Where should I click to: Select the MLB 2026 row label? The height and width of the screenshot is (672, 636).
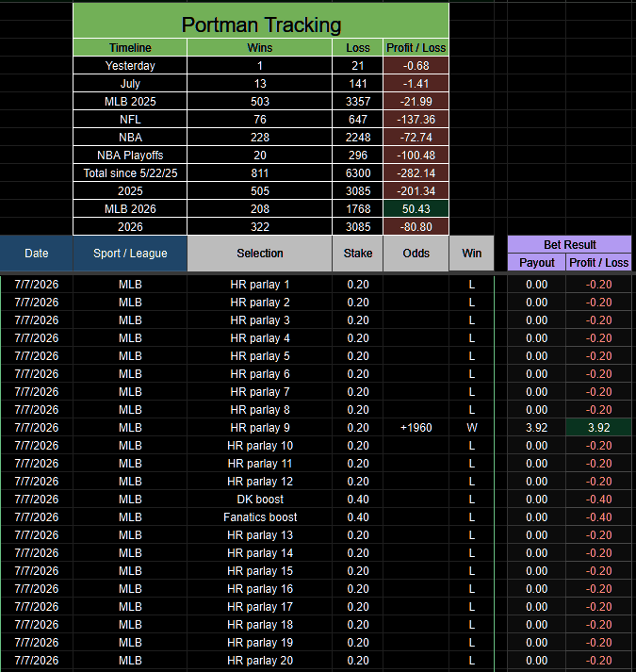coord(130,208)
